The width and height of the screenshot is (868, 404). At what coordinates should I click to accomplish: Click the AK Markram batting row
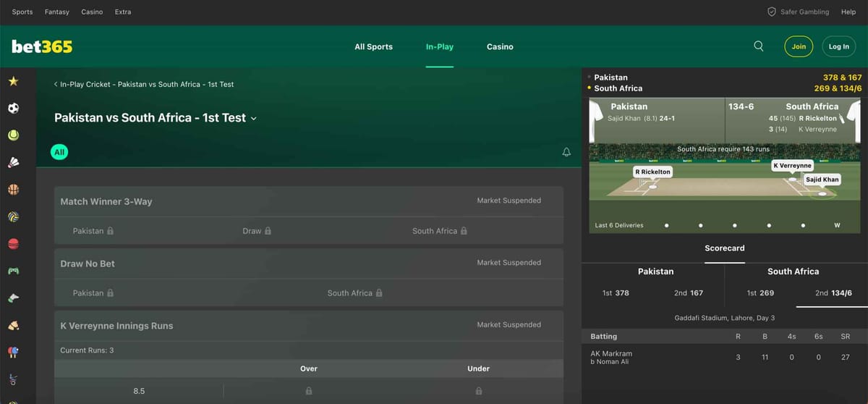(725, 357)
